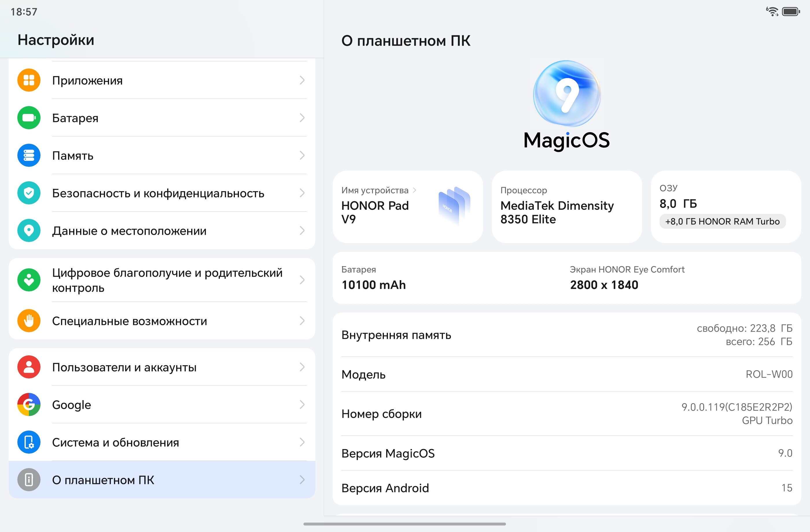Tap the 9.0.0.119(C185E2R2P2) build value

(737, 407)
